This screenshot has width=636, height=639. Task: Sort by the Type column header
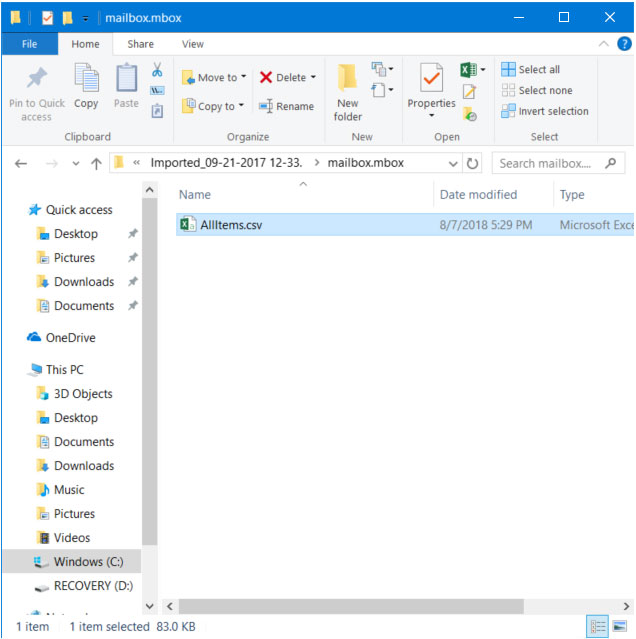(572, 194)
